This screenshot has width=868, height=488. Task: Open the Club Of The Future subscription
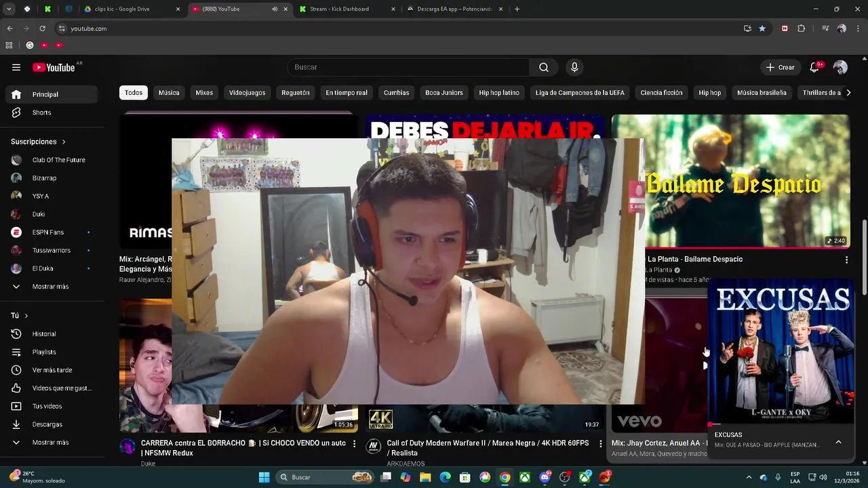click(x=52, y=160)
